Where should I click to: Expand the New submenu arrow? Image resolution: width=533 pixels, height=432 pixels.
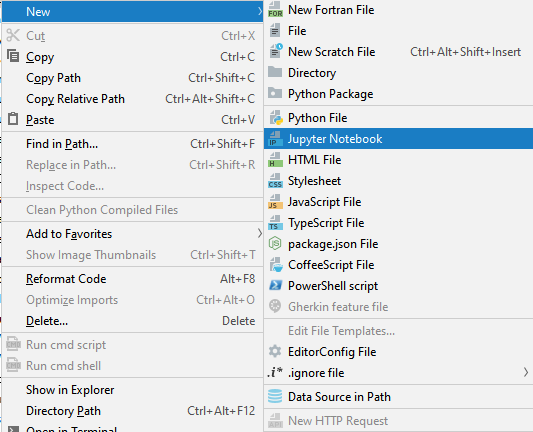(259, 12)
